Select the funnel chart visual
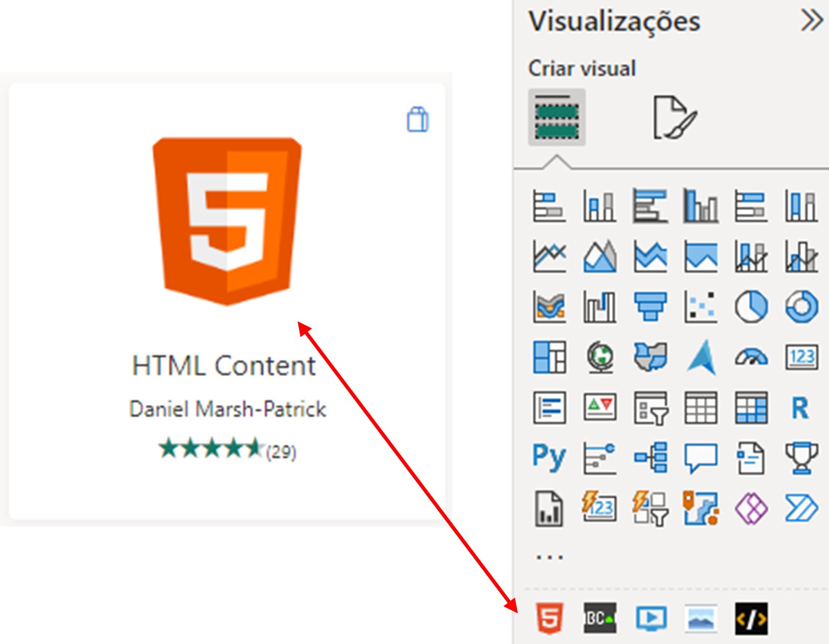This screenshot has width=829, height=644. pyautogui.click(x=650, y=306)
